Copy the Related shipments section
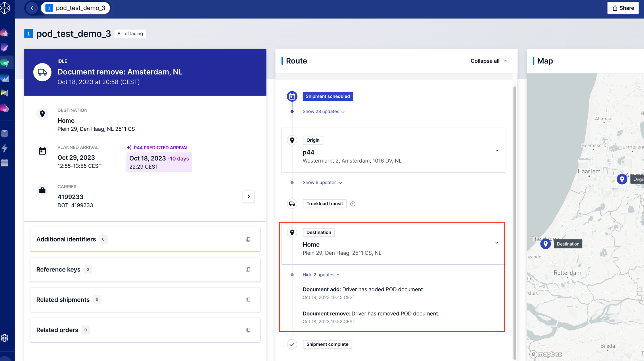This screenshot has width=644, height=361. 248,300
